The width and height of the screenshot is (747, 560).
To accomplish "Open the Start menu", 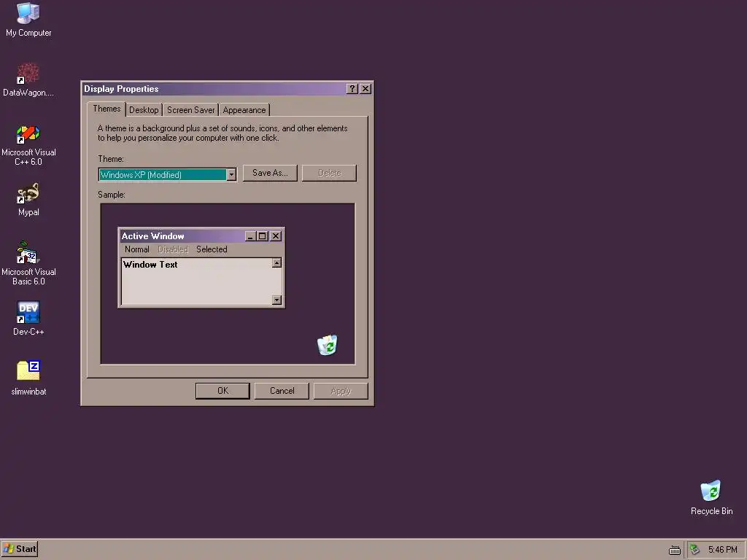I will 20,549.
